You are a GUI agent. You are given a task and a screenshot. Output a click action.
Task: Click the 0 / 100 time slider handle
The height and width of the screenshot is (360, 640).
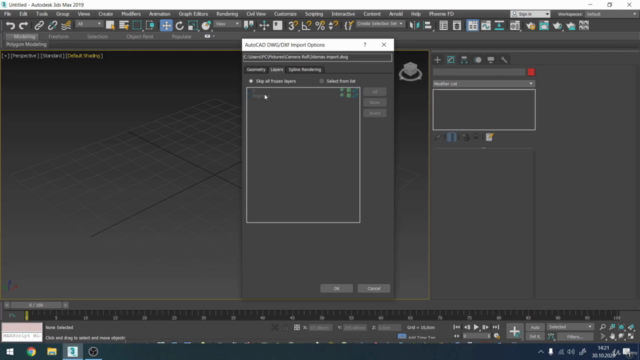click(36, 305)
